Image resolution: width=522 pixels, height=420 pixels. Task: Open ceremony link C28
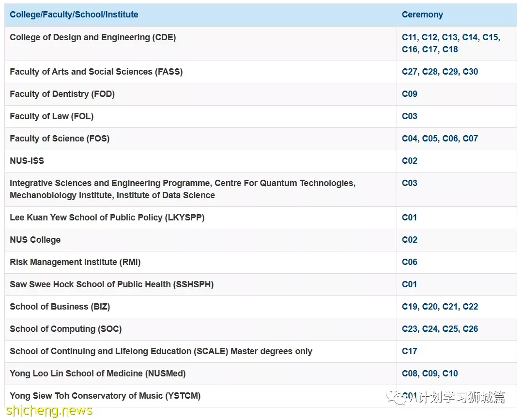tap(430, 72)
